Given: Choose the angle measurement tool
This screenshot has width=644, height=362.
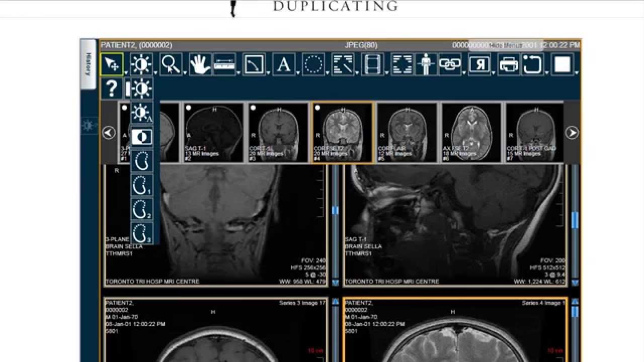Looking at the screenshot, I should click(254, 64).
